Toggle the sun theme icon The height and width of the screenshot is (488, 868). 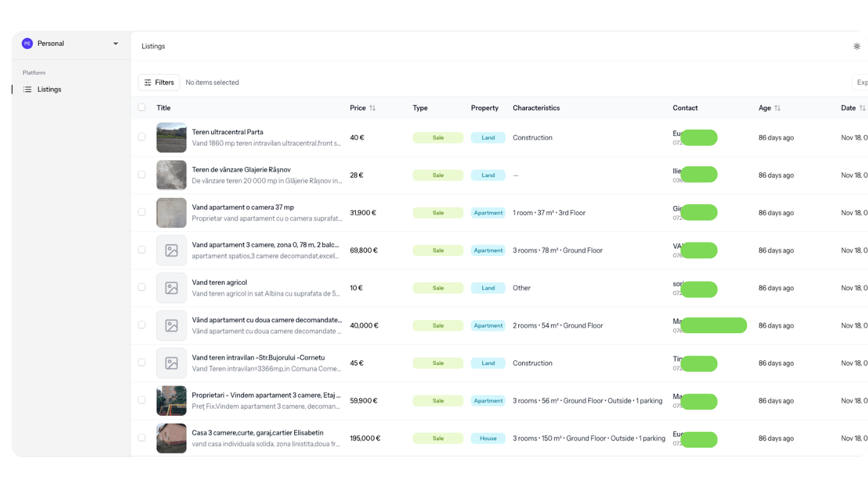coord(857,46)
